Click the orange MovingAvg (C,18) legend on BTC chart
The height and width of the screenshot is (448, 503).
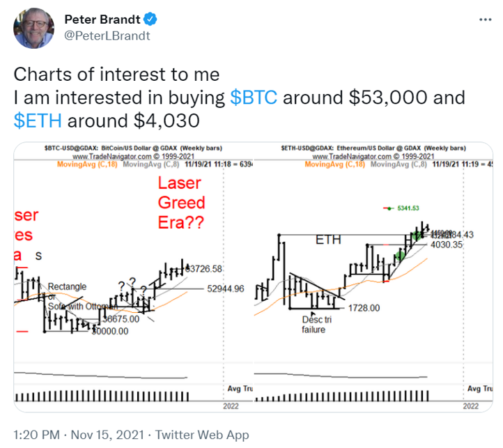coord(87,164)
